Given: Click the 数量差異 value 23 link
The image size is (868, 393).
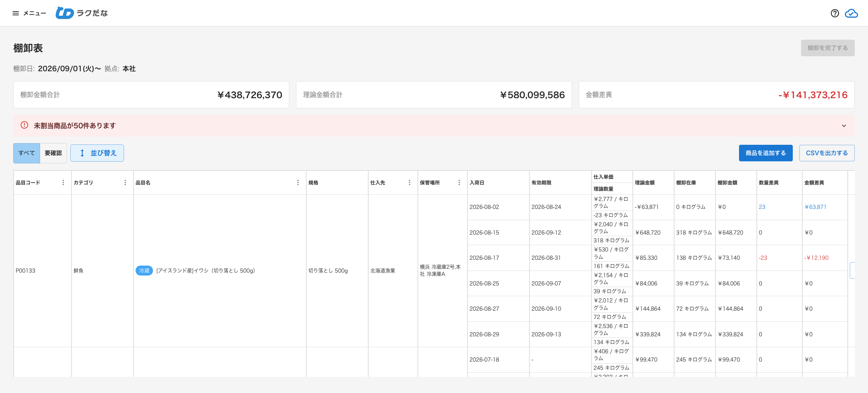Looking at the screenshot, I should click(762, 207).
